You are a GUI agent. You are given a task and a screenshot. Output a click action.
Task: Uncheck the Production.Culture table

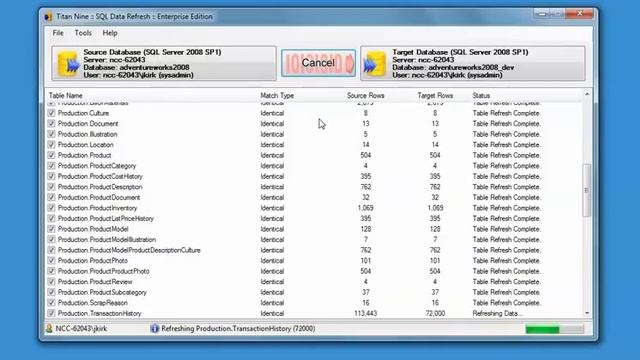[x=51, y=113]
